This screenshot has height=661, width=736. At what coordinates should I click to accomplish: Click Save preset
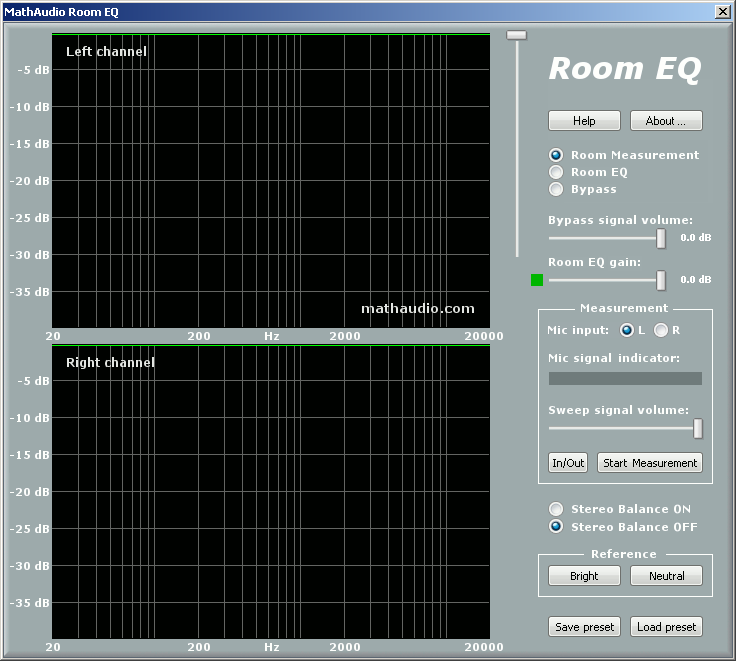tap(584, 627)
